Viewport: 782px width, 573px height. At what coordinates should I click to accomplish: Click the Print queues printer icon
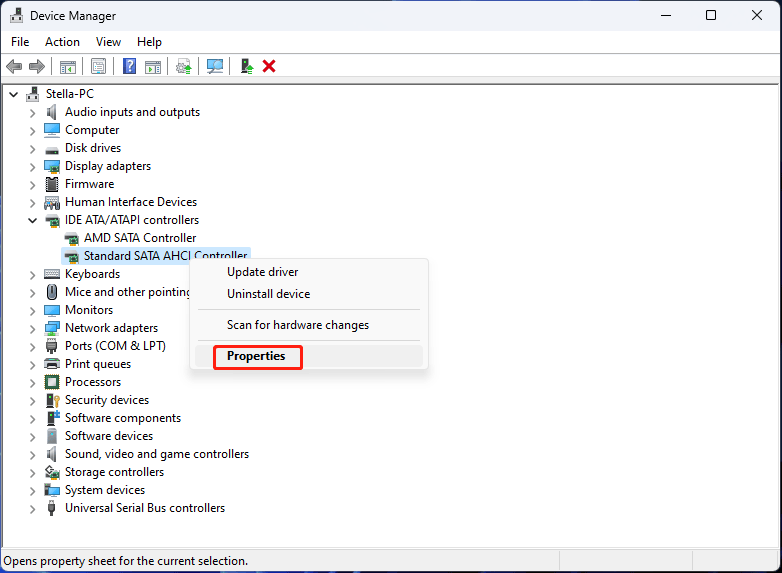[x=52, y=364]
